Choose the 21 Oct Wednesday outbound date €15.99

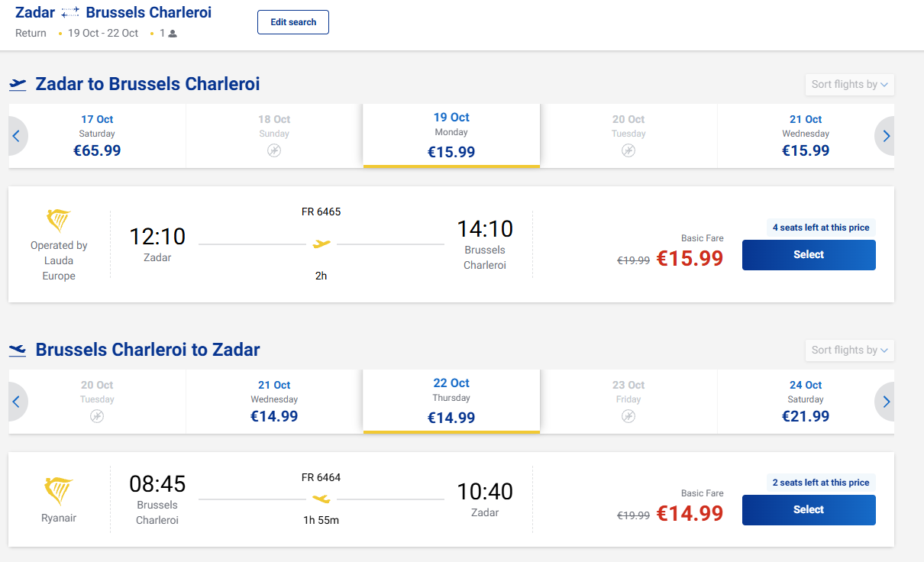pyautogui.click(x=806, y=136)
